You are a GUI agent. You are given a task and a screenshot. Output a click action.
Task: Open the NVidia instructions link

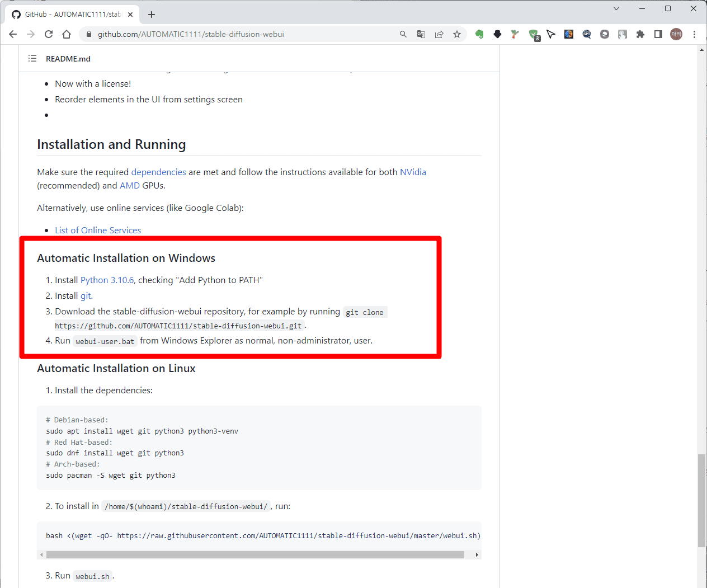[413, 172]
